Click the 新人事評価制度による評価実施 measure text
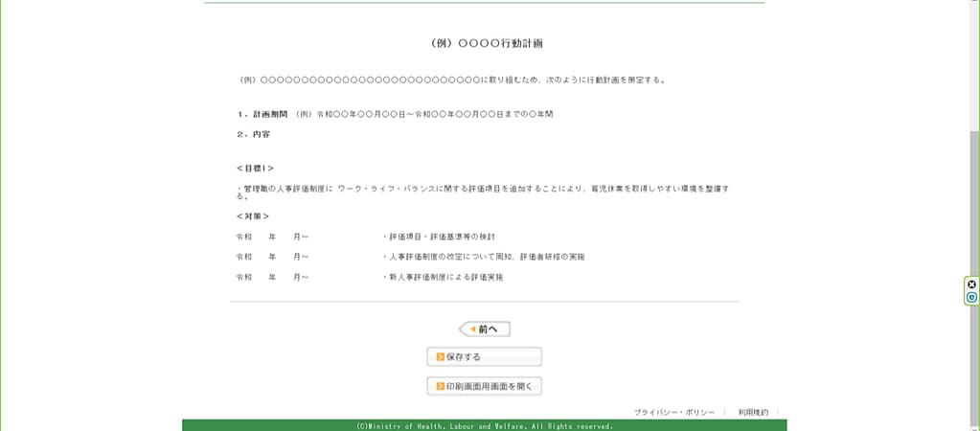 pos(443,277)
